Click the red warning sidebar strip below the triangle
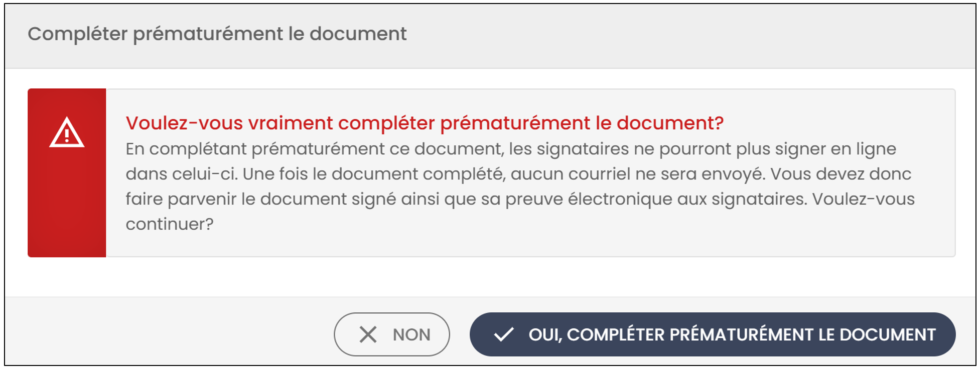The width and height of the screenshot is (980, 370). click(67, 206)
